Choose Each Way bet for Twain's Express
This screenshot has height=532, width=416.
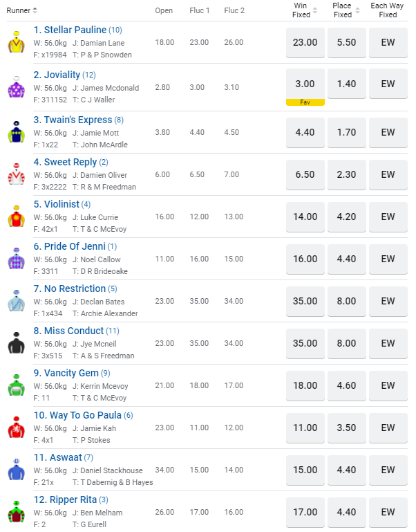[388, 132]
